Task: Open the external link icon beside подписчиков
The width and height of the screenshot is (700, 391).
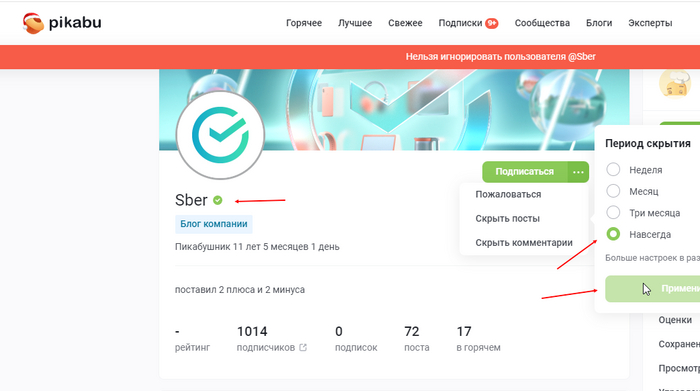Action: 303,347
